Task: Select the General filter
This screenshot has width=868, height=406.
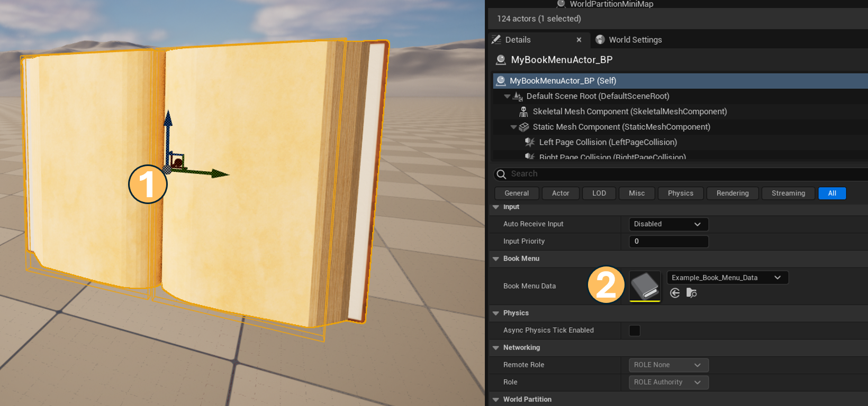Action: [517, 193]
